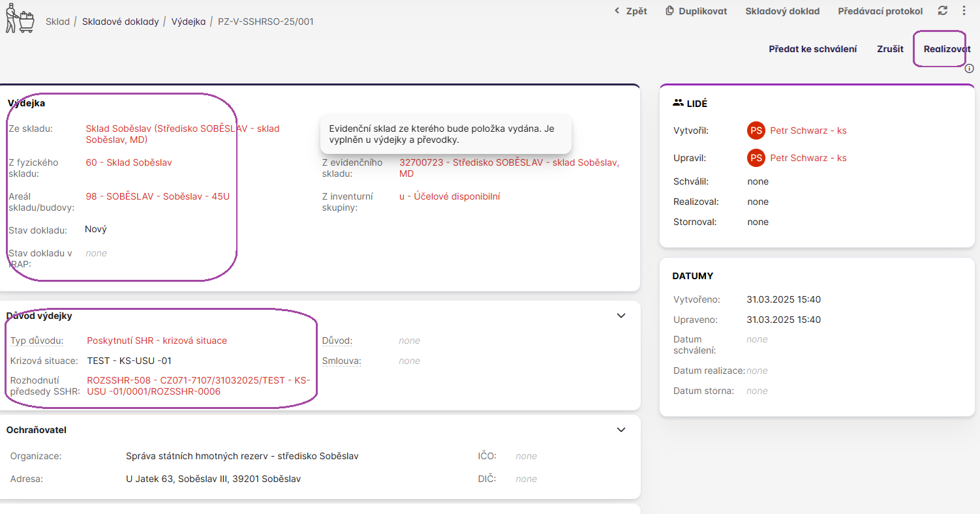The width and height of the screenshot is (980, 514).
Task: Click Předat ke schválení button
Action: click(812, 49)
